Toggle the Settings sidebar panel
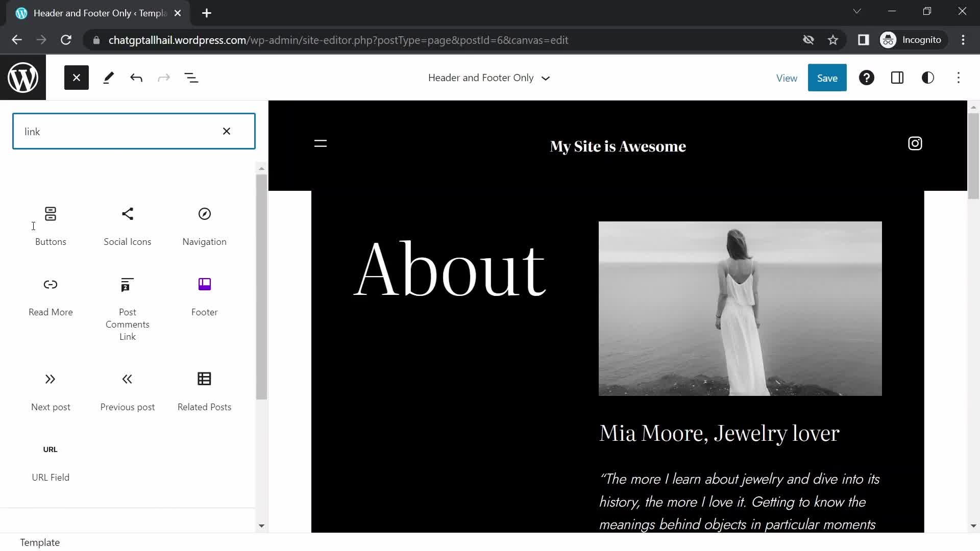 tap(897, 78)
